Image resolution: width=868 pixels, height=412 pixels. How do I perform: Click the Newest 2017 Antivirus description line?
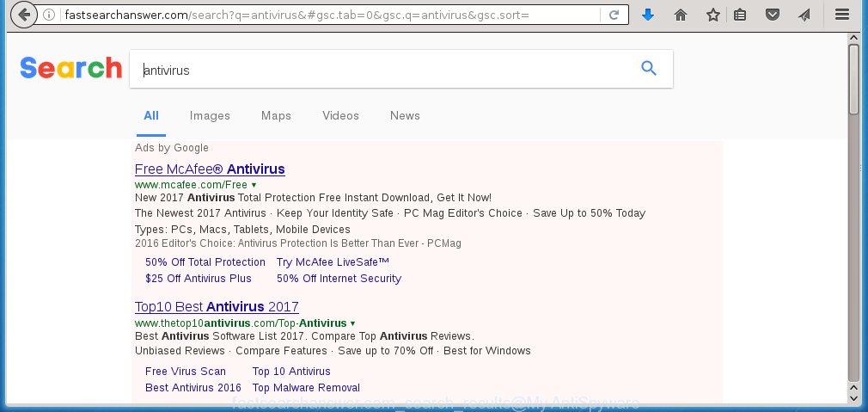(x=389, y=214)
